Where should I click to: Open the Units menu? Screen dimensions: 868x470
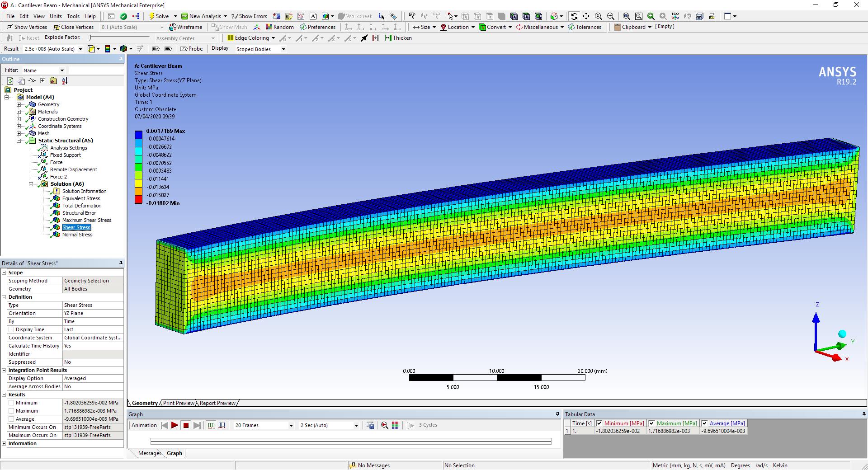[x=56, y=16]
